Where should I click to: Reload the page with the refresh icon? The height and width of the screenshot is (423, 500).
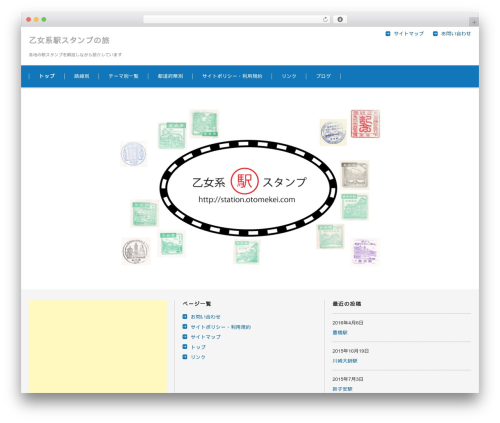click(325, 19)
